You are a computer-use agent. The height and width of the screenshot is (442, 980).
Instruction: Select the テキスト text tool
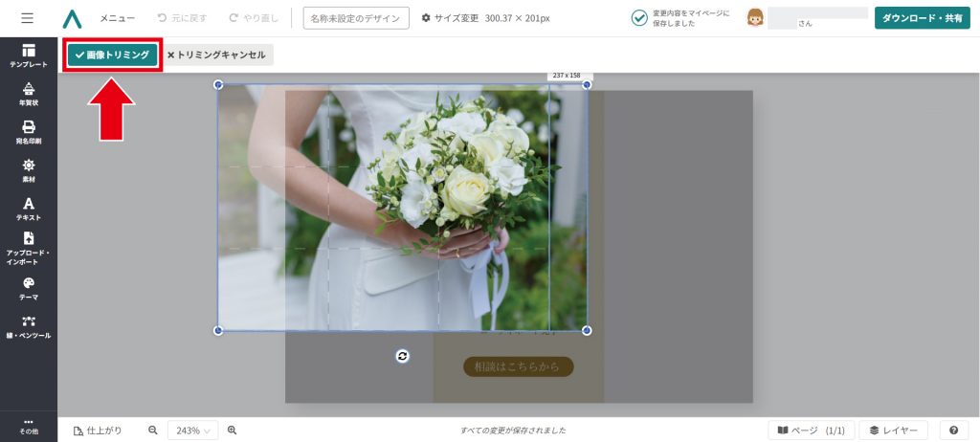pos(29,209)
